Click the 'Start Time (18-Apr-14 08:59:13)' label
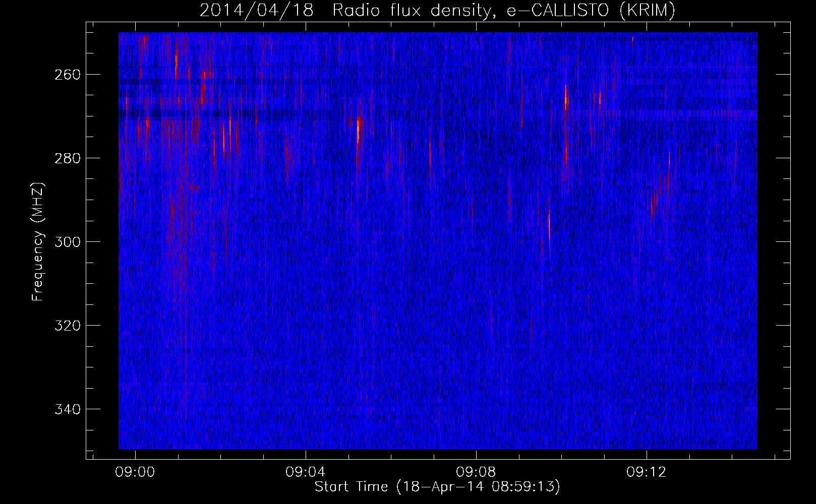Viewport: 816px width, 504px height. pyautogui.click(x=437, y=487)
